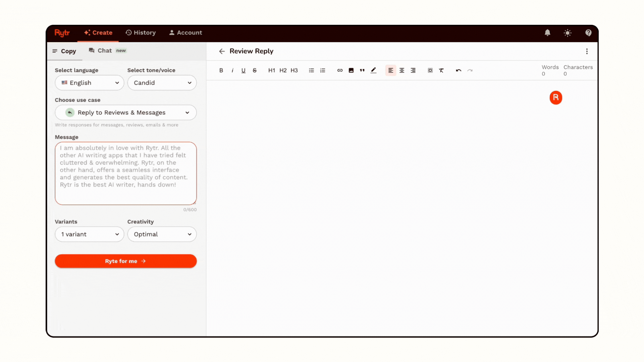
Task: Click inside the Message text area
Action: [x=125, y=173]
